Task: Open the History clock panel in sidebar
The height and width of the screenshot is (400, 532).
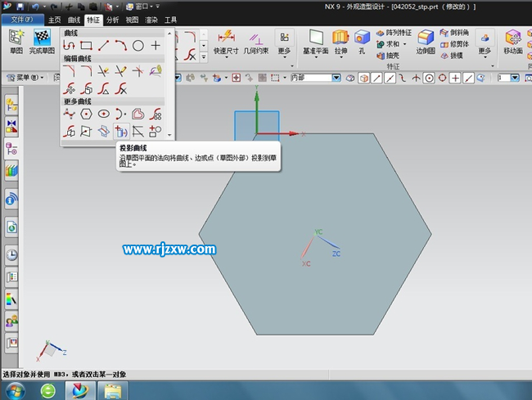Action: click(x=11, y=254)
